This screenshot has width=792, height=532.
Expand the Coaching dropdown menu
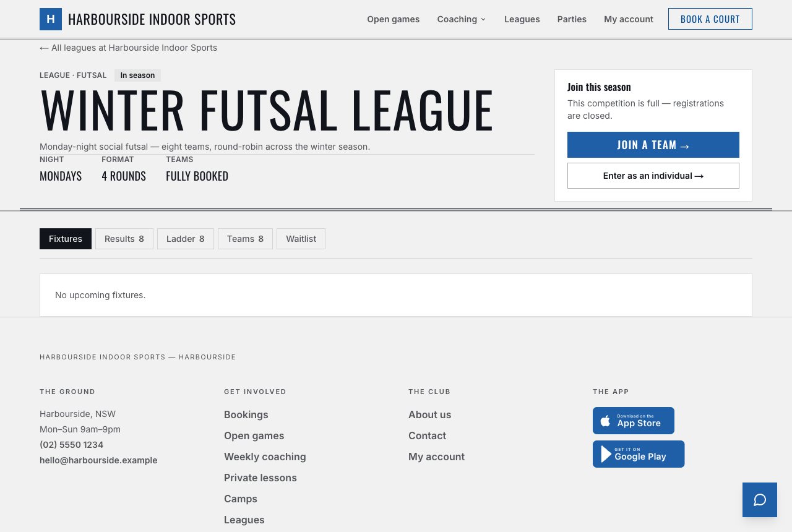coord(462,19)
